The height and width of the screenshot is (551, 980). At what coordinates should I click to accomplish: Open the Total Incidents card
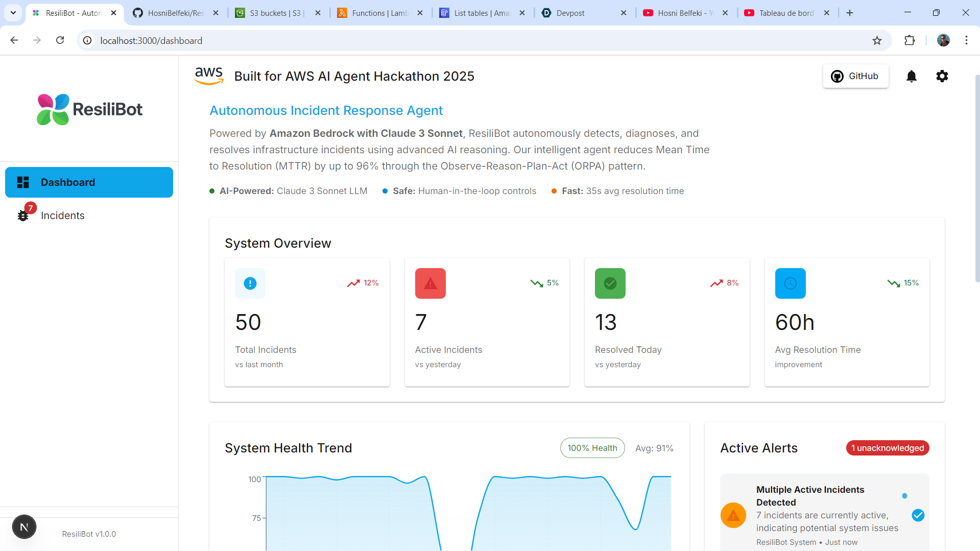[x=307, y=322]
